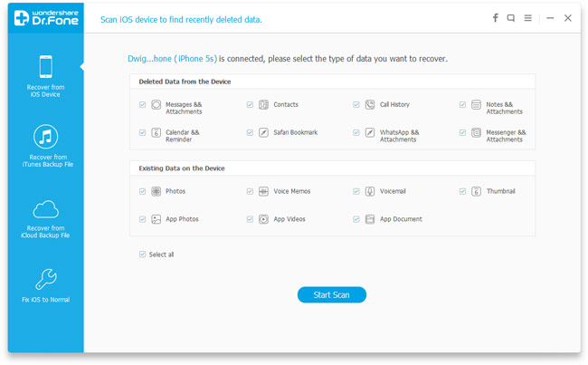Viewport: 588px width, 365px height.
Task: Toggle the Contacts checkbox
Action: coord(250,105)
